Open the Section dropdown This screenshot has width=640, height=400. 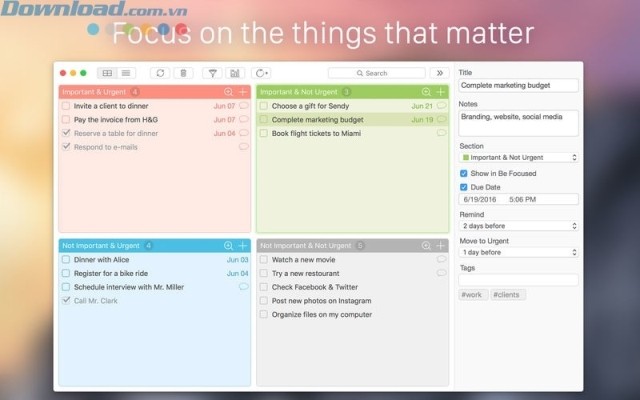click(518, 157)
